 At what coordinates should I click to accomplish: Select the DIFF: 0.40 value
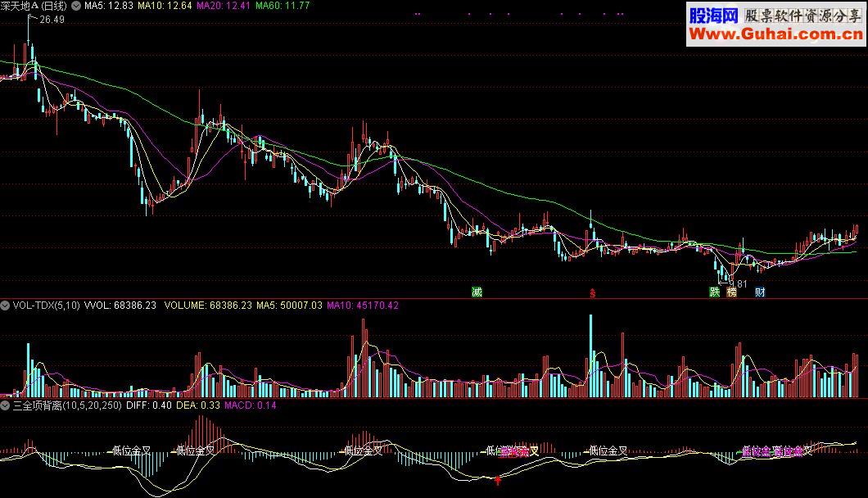point(149,405)
